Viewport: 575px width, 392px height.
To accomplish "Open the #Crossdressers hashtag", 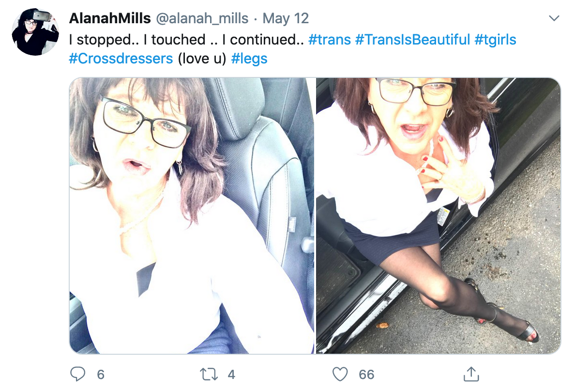I will [x=121, y=59].
